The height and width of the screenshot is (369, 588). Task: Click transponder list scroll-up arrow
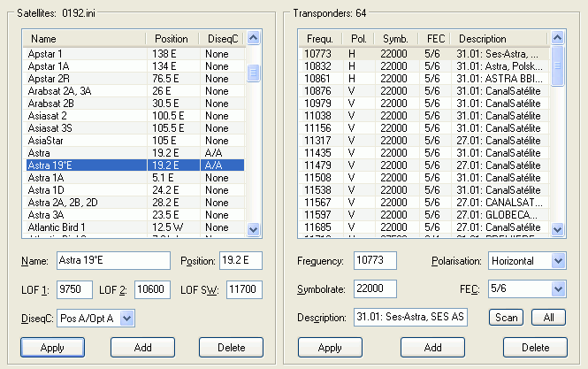(558, 38)
